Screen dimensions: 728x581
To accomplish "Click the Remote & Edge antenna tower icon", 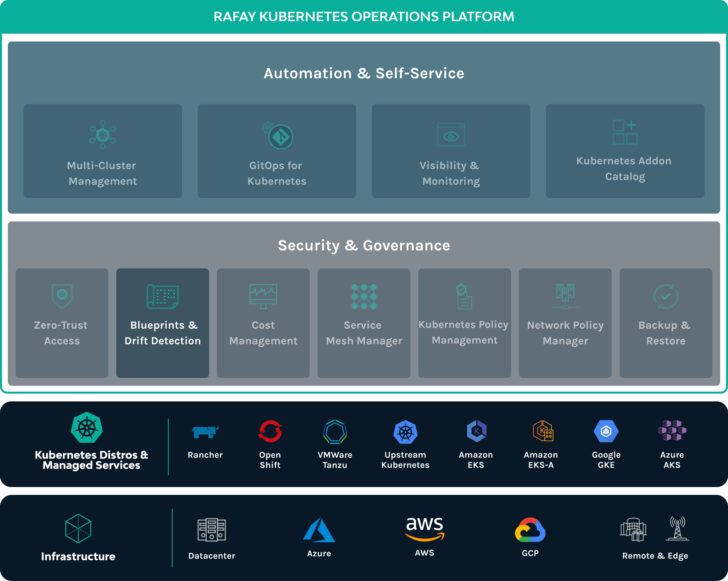I will click(x=678, y=528).
